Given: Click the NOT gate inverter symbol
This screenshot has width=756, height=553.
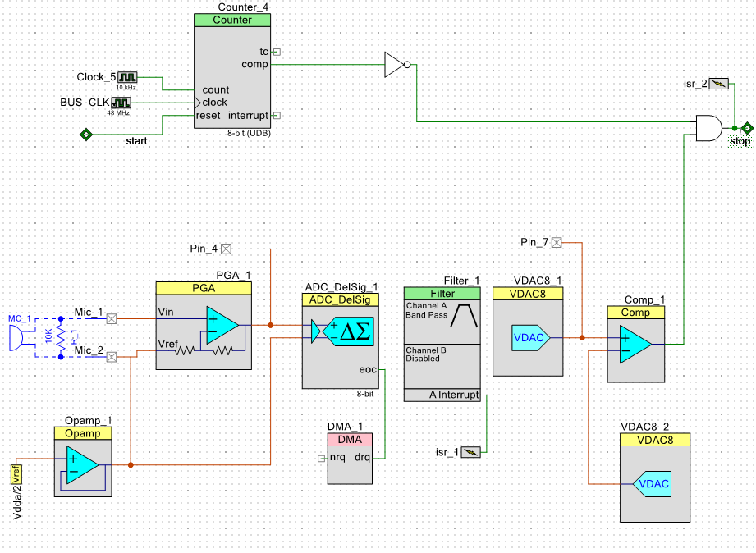Looking at the screenshot, I should (x=397, y=65).
